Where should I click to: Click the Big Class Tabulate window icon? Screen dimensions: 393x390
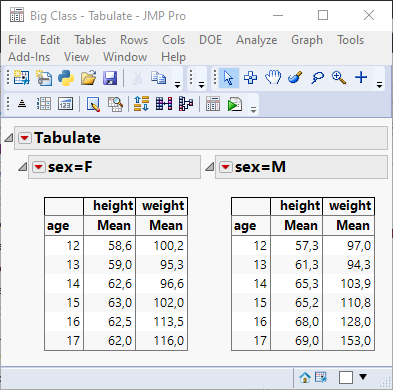tap(17, 15)
